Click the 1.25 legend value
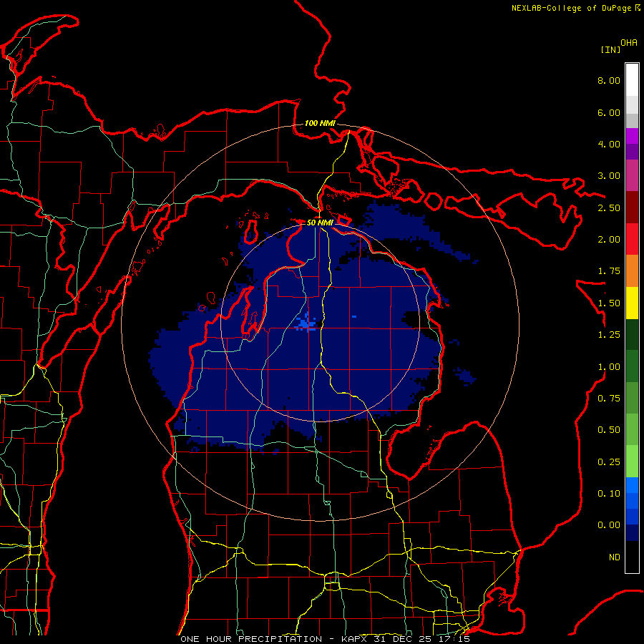This screenshot has width=644, height=644. pos(609,335)
